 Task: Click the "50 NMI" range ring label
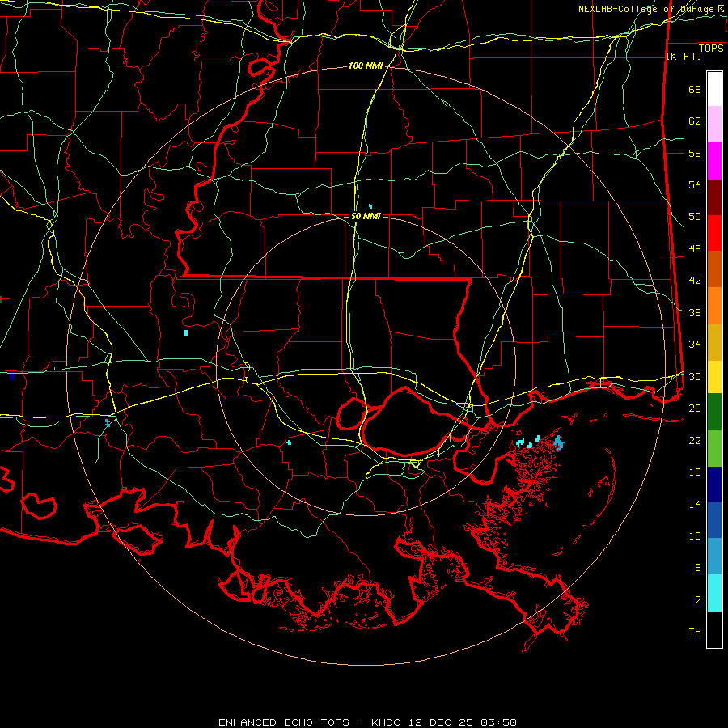[x=366, y=216]
